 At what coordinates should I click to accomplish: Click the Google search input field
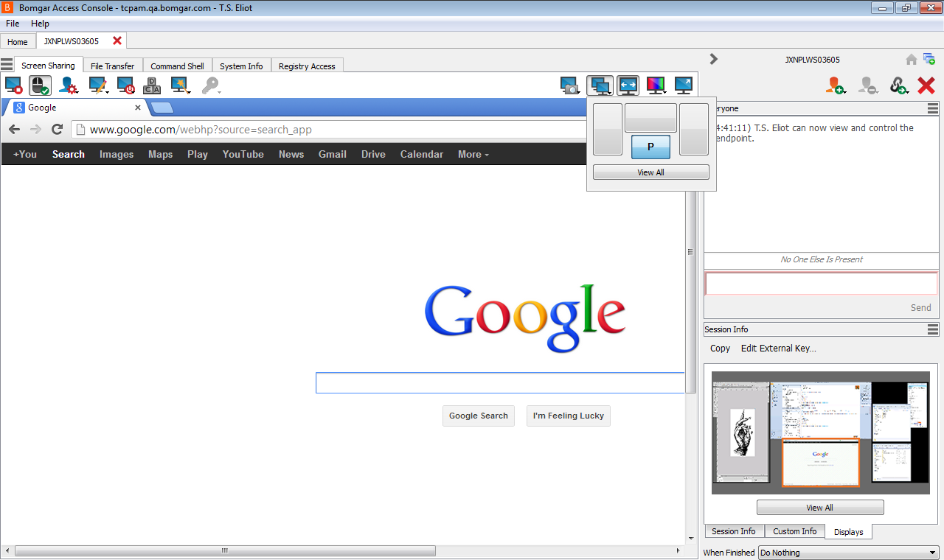point(501,383)
